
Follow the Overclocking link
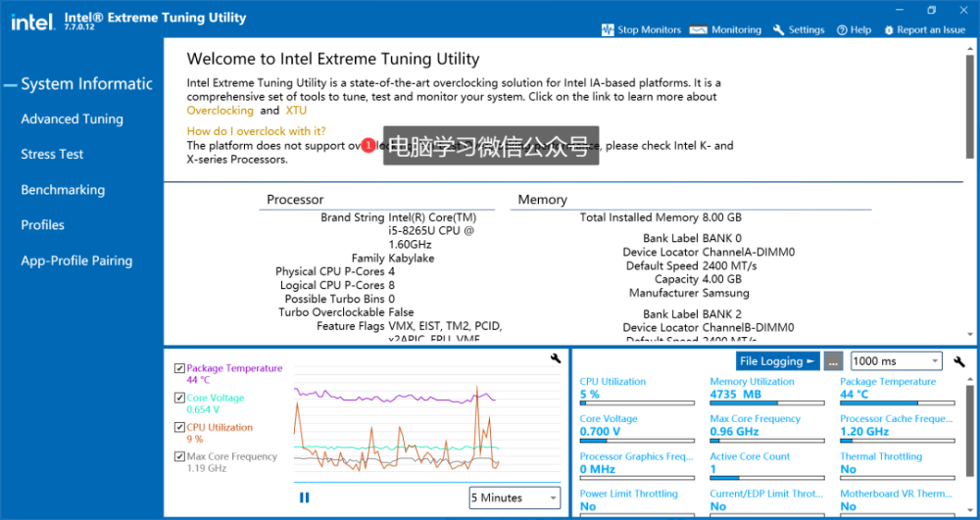pyautogui.click(x=220, y=111)
